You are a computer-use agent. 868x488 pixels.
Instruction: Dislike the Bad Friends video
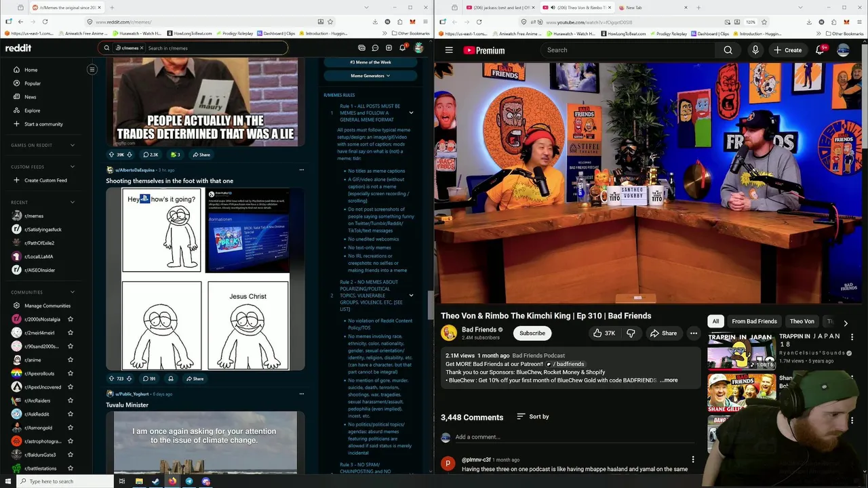pos(631,333)
